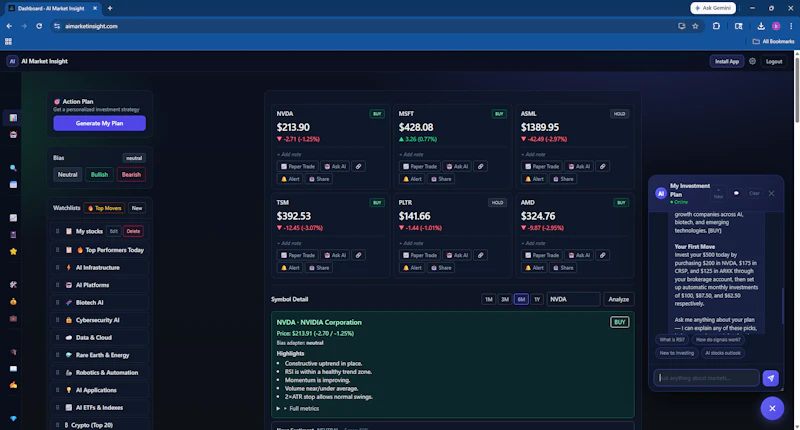Focus the symbol input containing NVDA
The image size is (800, 430).
[573, 299]
